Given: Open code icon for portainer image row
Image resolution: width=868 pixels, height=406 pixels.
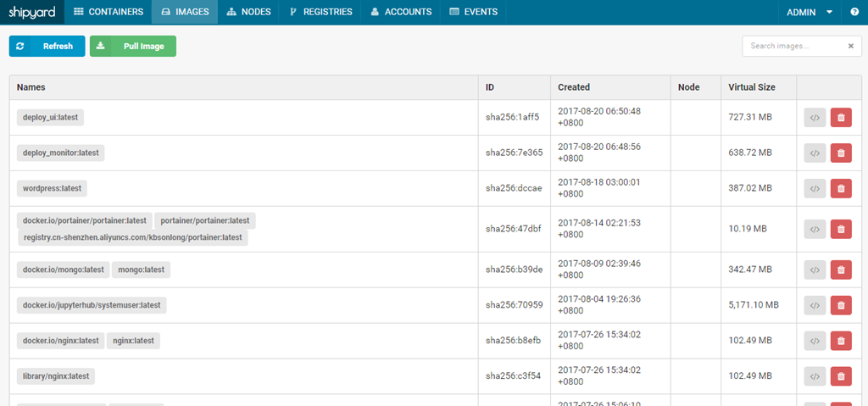Looking at the screenshot, I should tap(815, 229).
